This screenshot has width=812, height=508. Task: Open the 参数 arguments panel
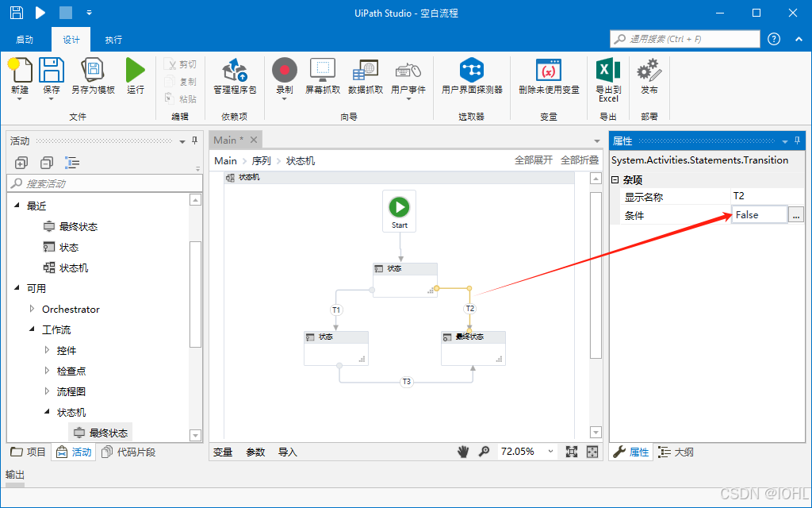click(x=255, y=452)
